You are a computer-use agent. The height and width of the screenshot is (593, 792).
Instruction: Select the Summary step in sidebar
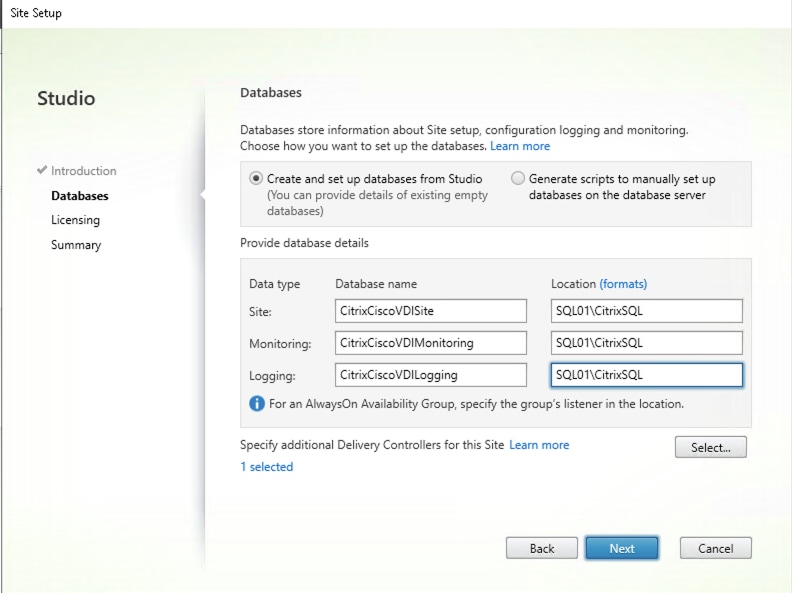[x=76, y=245]
